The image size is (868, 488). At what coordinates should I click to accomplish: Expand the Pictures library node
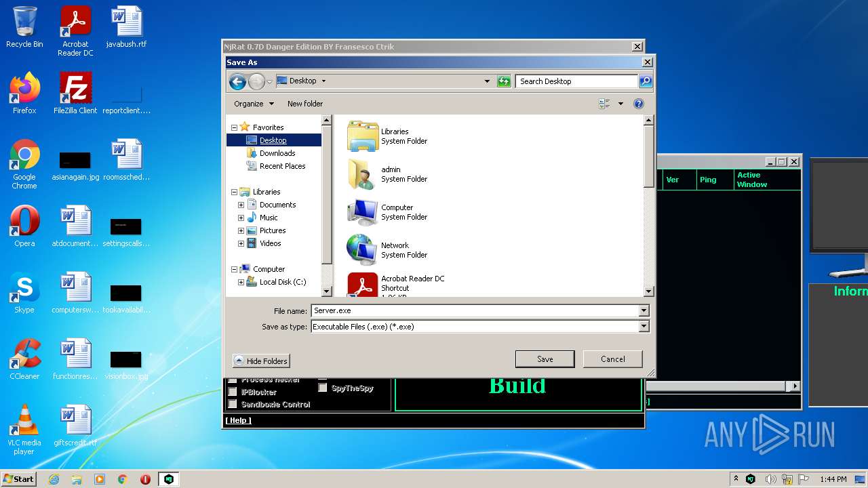(x=241, y=230)
